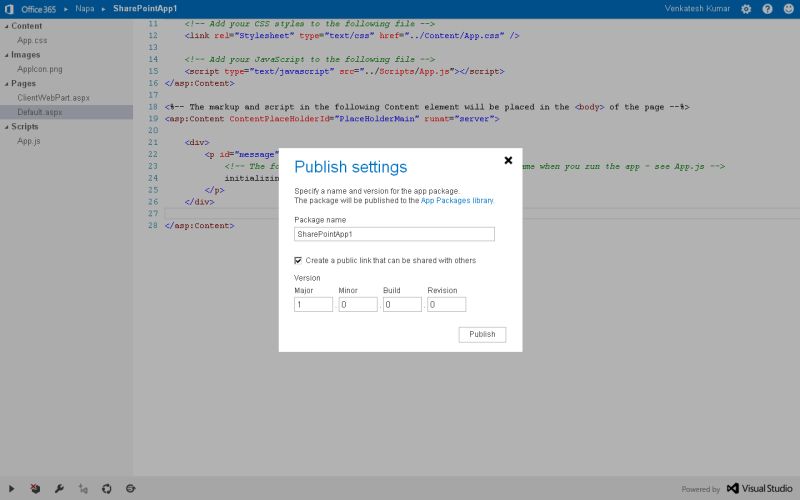
Task: Open the App Packages library link
Action: (457, 201)
